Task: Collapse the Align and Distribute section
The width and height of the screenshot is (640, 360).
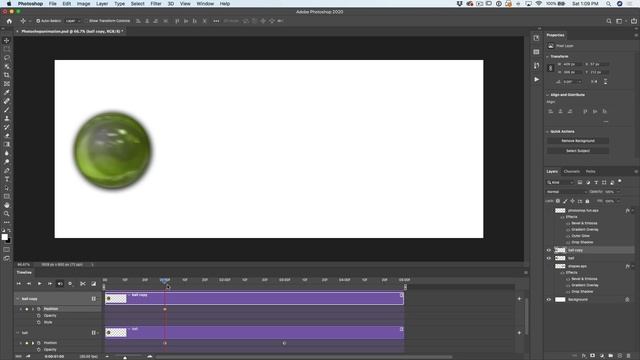Action: point(548,95)
